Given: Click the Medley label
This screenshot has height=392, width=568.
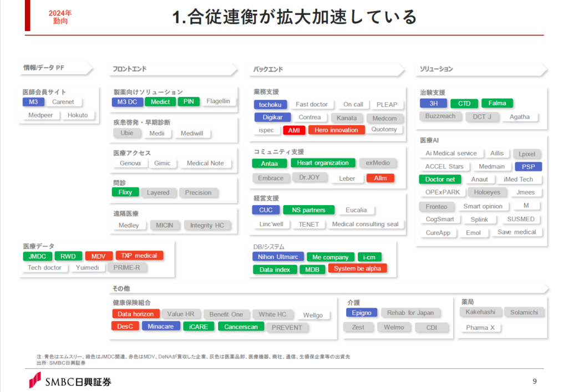Looking at the screenshot, I should pyautogui.click(x=129, y=225).
